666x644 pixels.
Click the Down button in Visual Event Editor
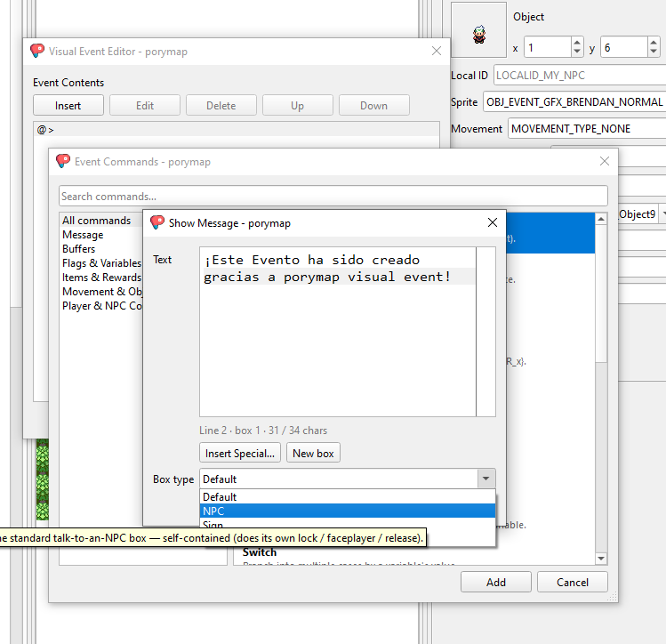373,105
